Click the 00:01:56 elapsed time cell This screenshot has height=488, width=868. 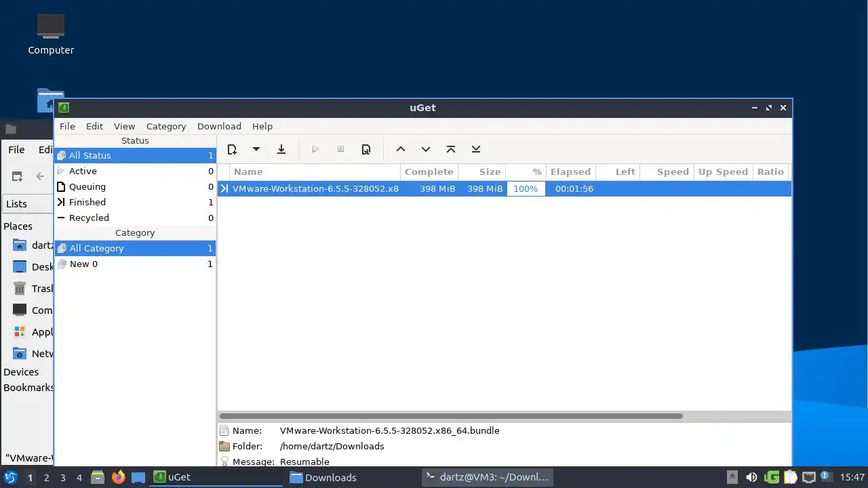pos(574,188)
